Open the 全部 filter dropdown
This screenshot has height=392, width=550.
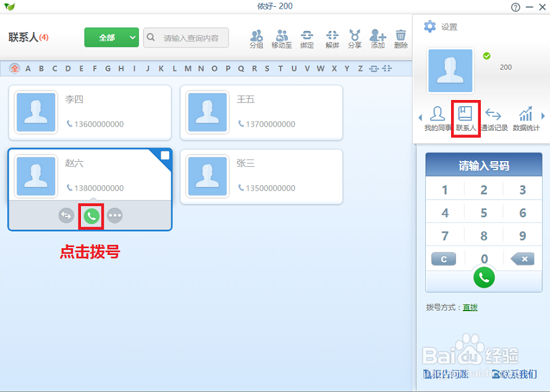click(x=111, y=37)
